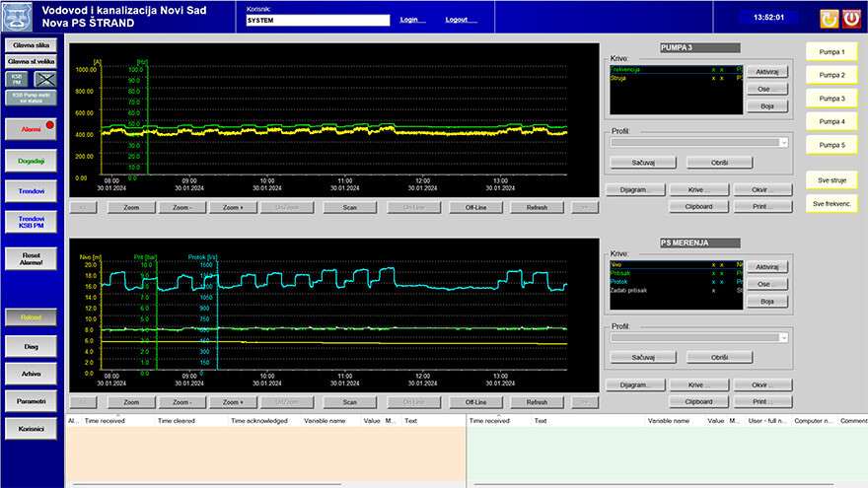Click Krive... in PUMPA 3 panel
868x488 pixels.
(698, 189)
